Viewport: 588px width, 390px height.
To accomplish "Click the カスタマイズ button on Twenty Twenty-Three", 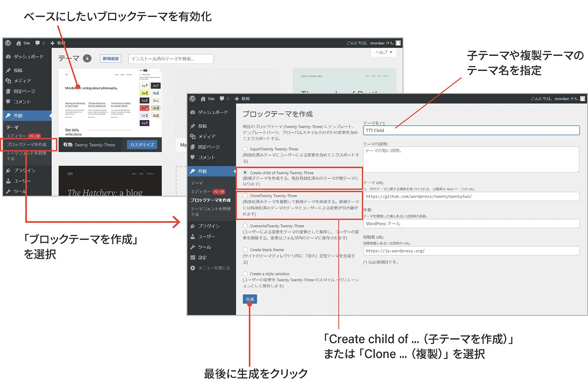I will pyautogui.click(x=142, y=145).
